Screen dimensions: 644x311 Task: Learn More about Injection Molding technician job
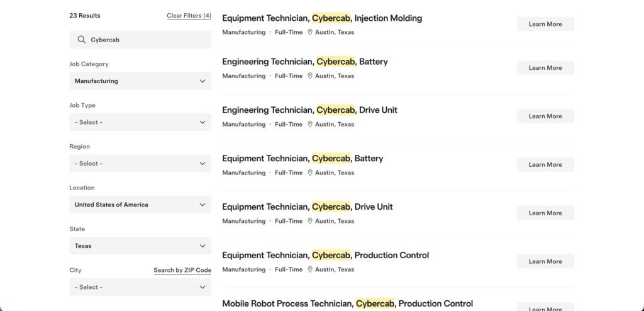(x=545, y=24)
